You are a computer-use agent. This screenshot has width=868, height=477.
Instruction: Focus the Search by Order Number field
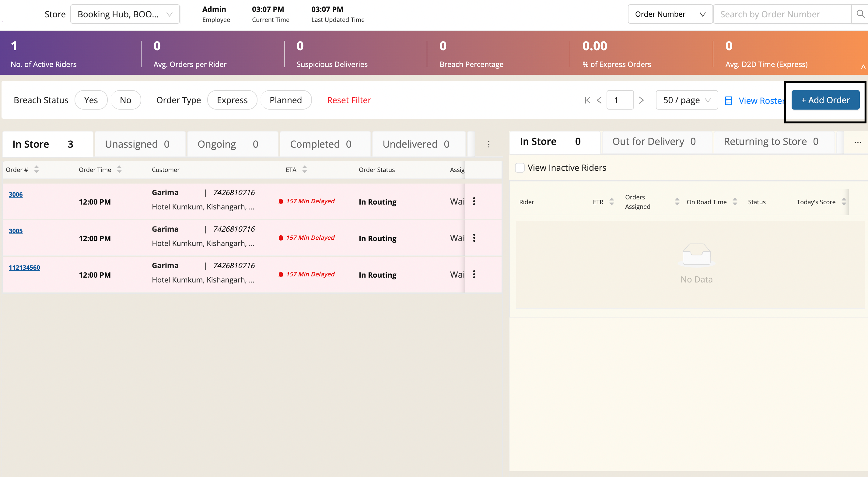[782, 14]
